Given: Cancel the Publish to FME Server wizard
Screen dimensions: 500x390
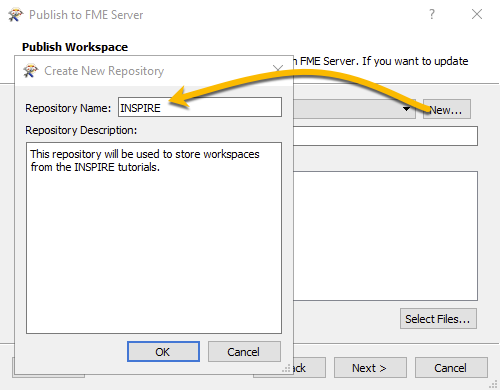Looking at the screenshot, I should pyautogui.click(x=451, y=368).
